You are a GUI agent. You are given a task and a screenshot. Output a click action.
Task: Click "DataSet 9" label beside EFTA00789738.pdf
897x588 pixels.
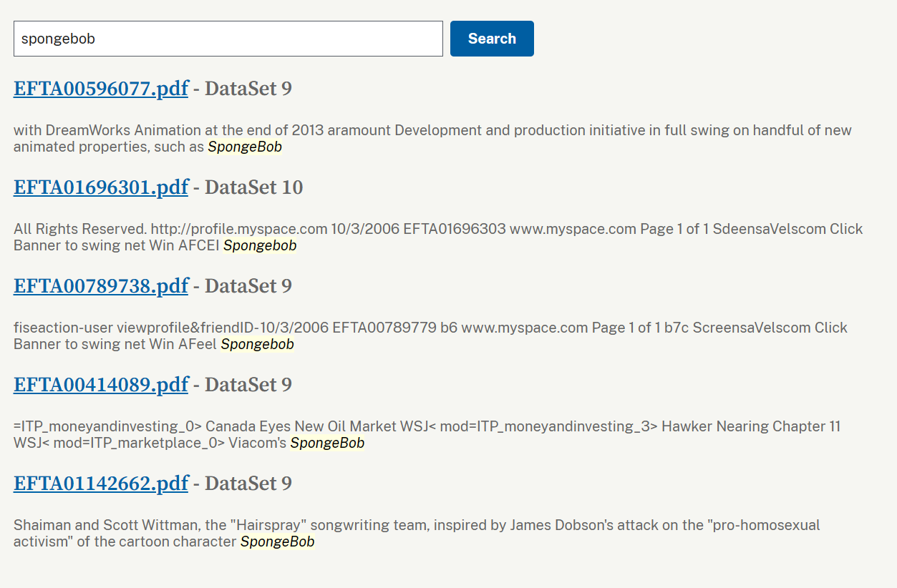coord(248,286)
